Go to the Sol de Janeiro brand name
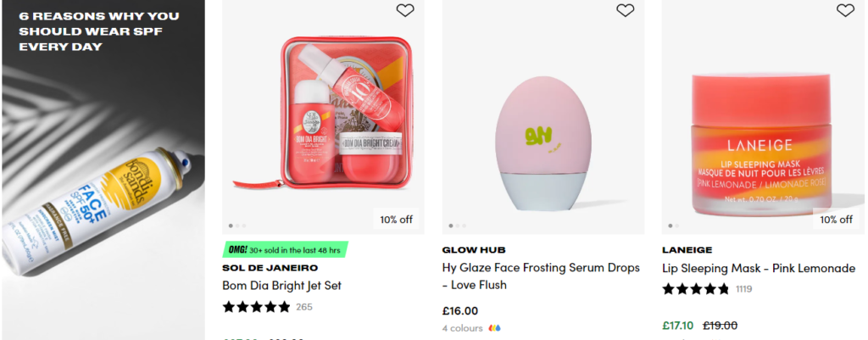Viewport: 868px width, 340px height. tap(270, 268)
